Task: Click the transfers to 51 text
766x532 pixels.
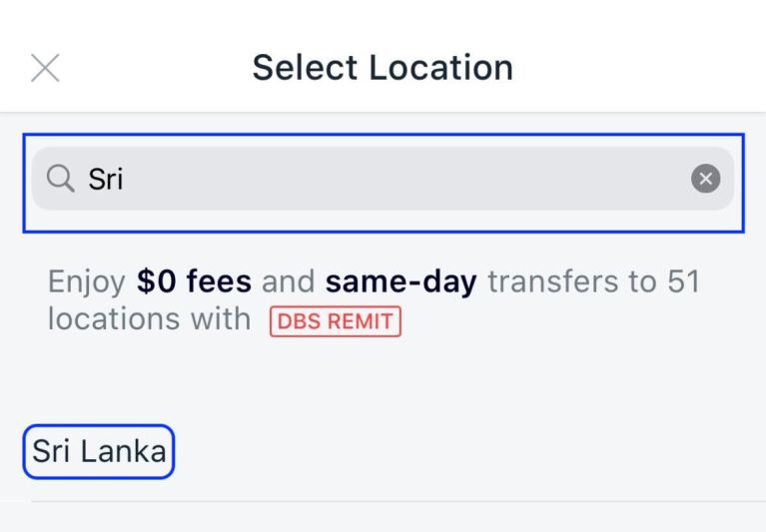Action: [594, 281]
